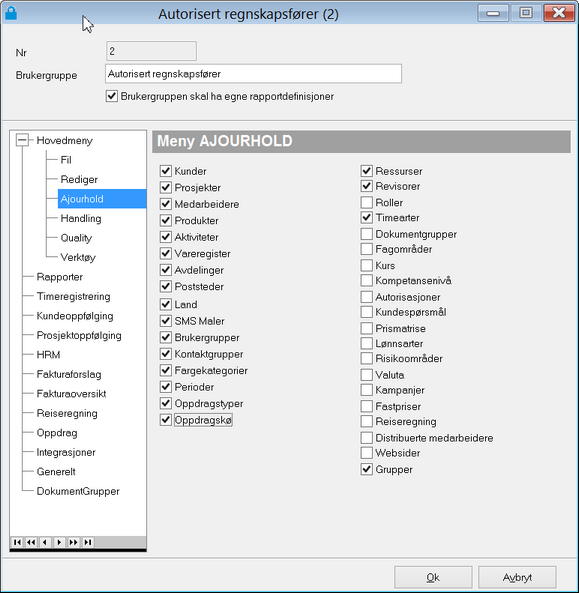Select Integrasjoner tree node
The height and width of the screenshot is (593, 579).
pyautogui.click(x=66, y=452)
